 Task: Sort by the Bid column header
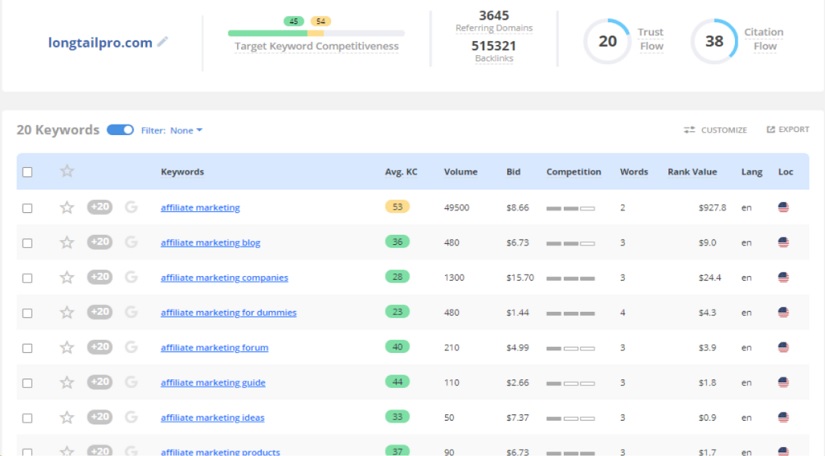click(x=513, y=172)
